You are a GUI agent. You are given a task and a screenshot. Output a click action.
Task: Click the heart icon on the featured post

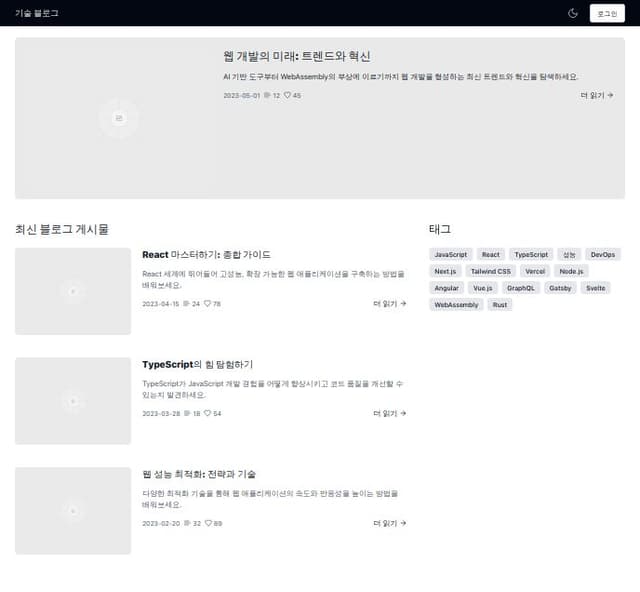tap(287, 96)
